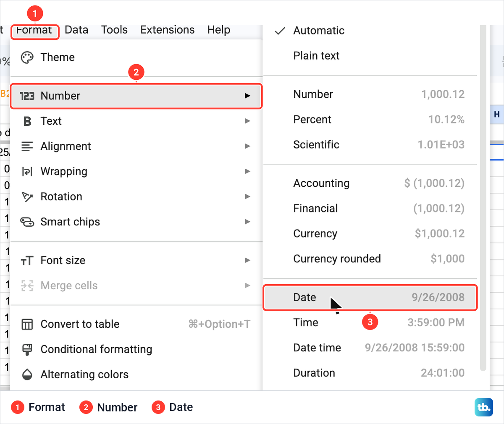
Task: Click the Alternating colors drop icon
Action: 27,374
